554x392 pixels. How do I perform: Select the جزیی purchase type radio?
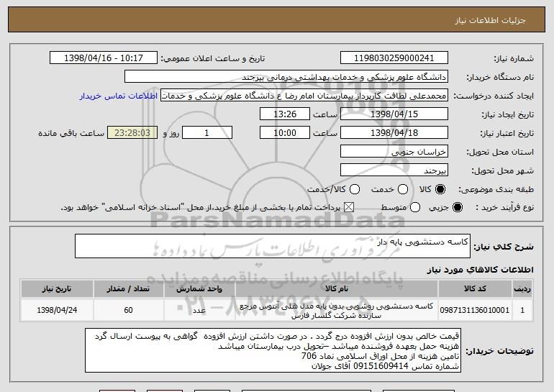pyautogui.click(x=457, y=207)
